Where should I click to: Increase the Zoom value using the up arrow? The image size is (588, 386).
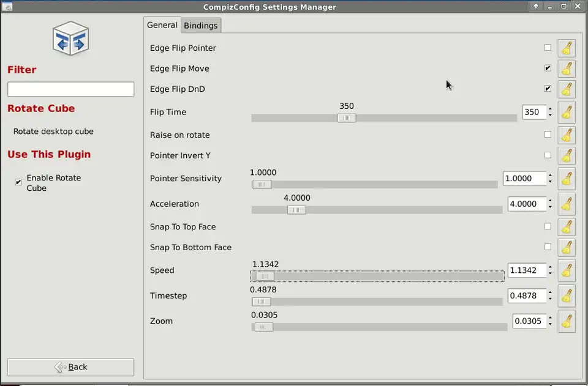tap(550, 317)
